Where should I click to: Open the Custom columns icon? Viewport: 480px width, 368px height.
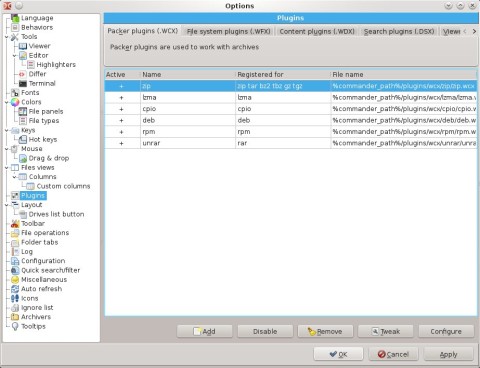pyautogui.click(x=31, y=186)
